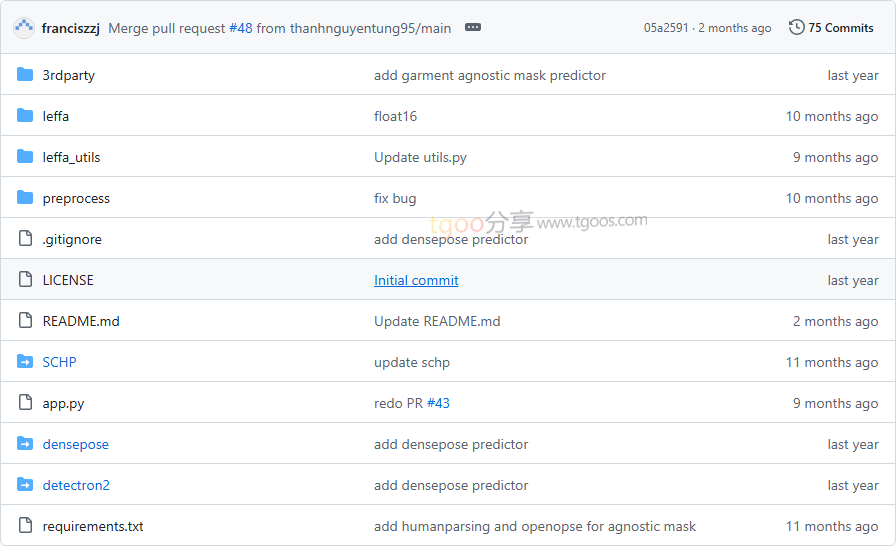
Task: Open the #43 pull request reference
Action: click(x=438, y=403)
